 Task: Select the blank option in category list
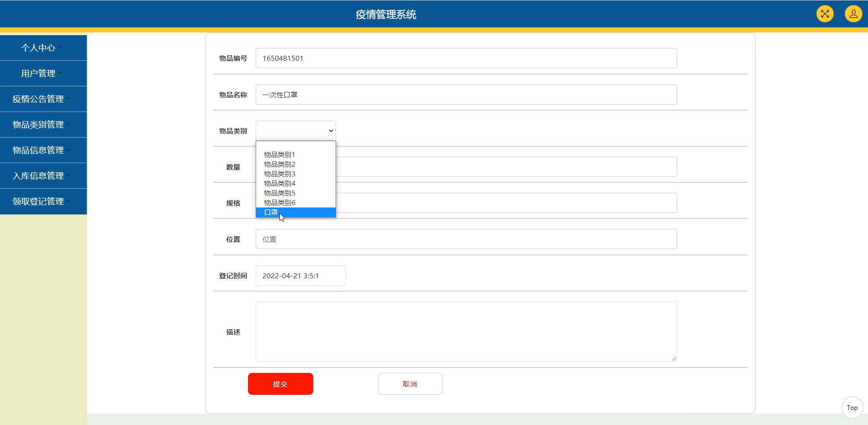296,145
